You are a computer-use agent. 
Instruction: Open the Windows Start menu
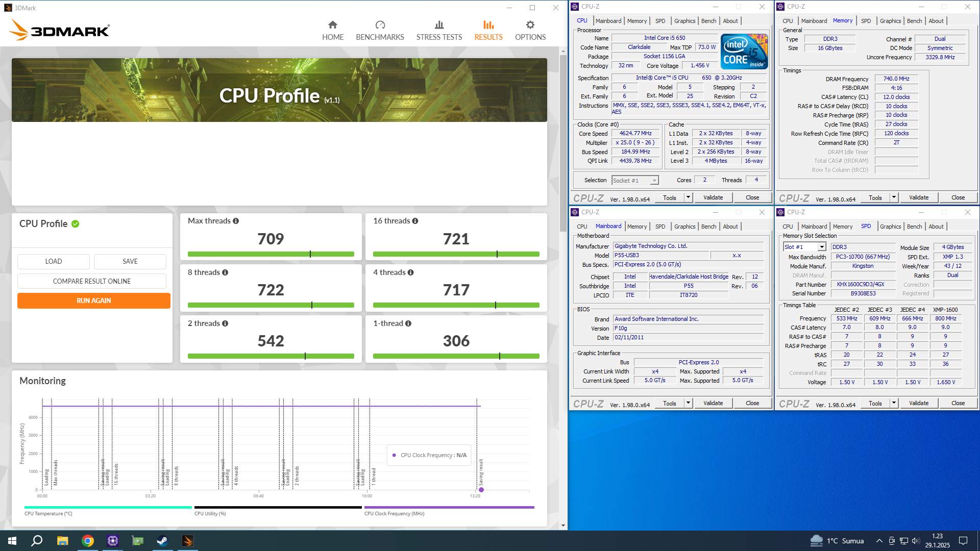(x=12, y=541)
